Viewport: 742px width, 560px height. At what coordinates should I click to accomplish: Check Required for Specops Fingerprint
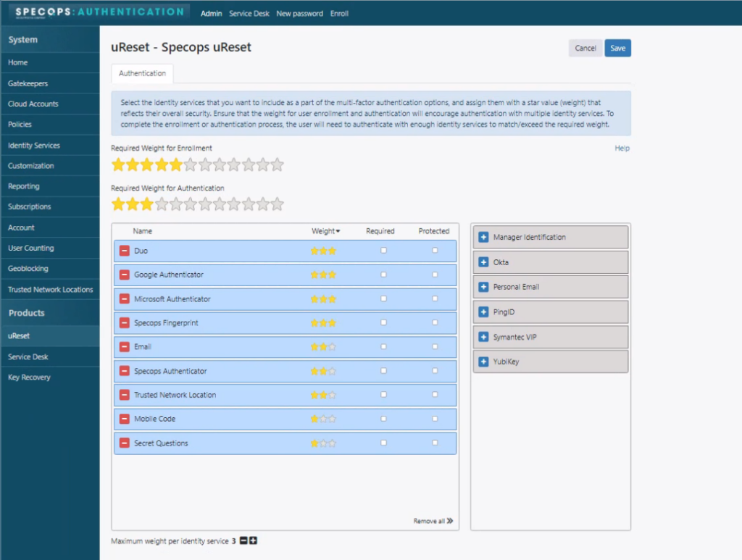point(384,322)
